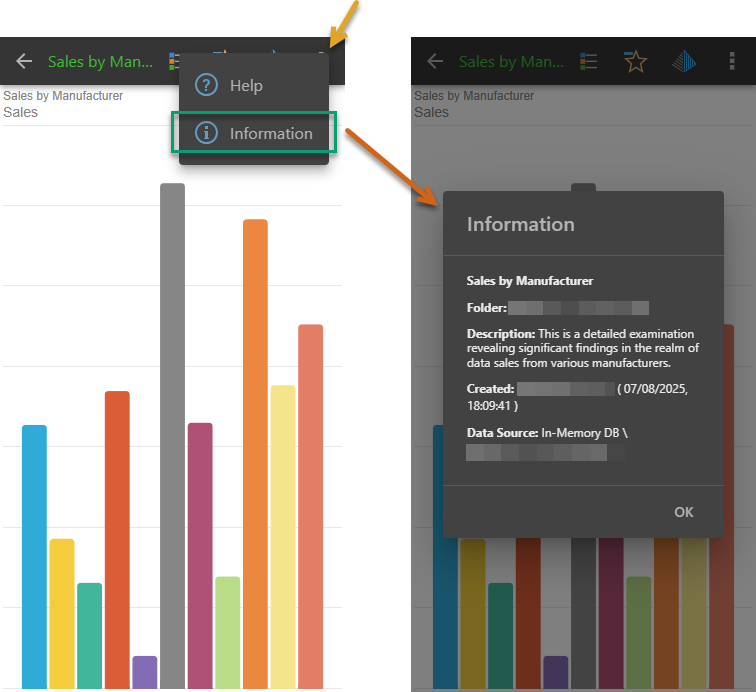Click the blue Pyramid logo icon

coord(685,62)
